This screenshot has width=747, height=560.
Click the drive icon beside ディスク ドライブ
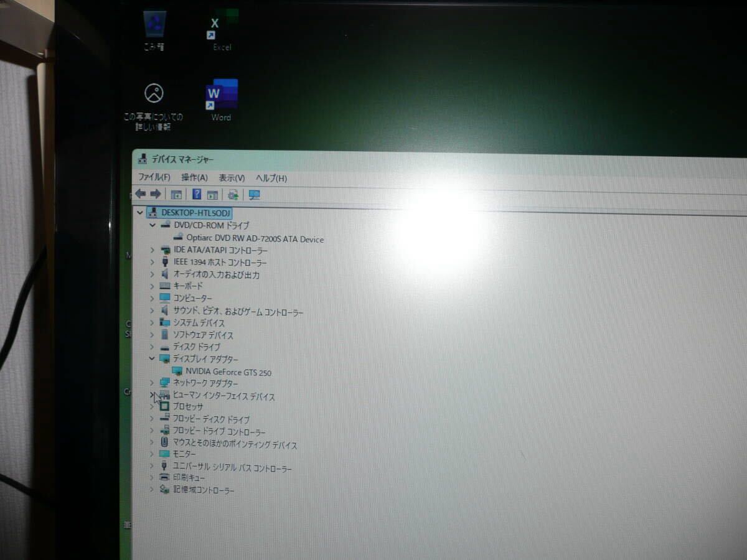point(165,347)
